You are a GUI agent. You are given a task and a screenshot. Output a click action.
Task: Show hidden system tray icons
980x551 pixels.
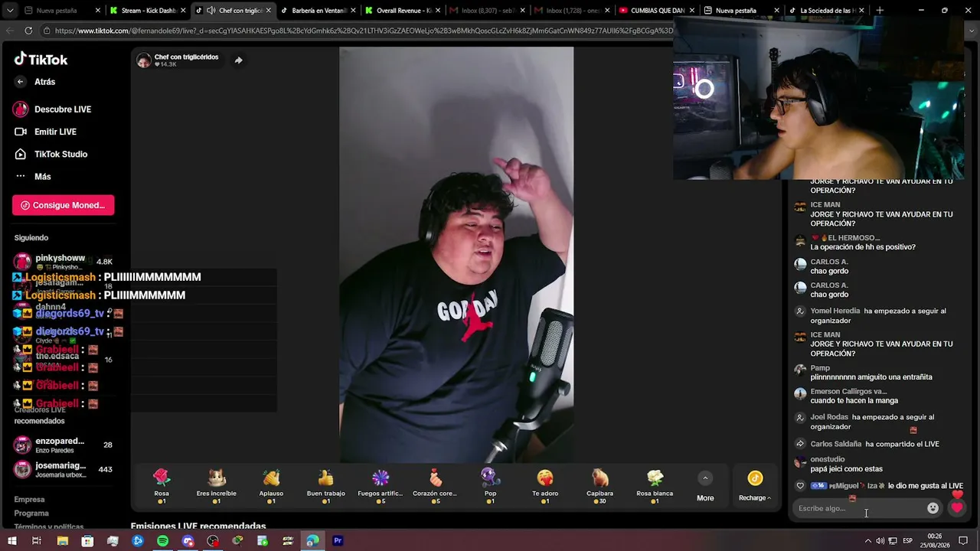[867, 541]
